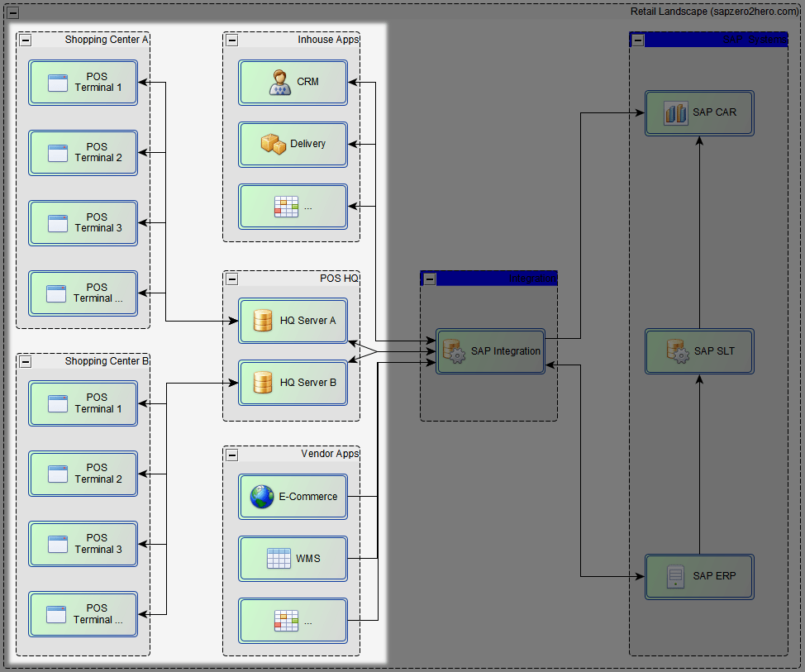
Task: Collapse the Vendor Apps group
Action: pos(232,454)
